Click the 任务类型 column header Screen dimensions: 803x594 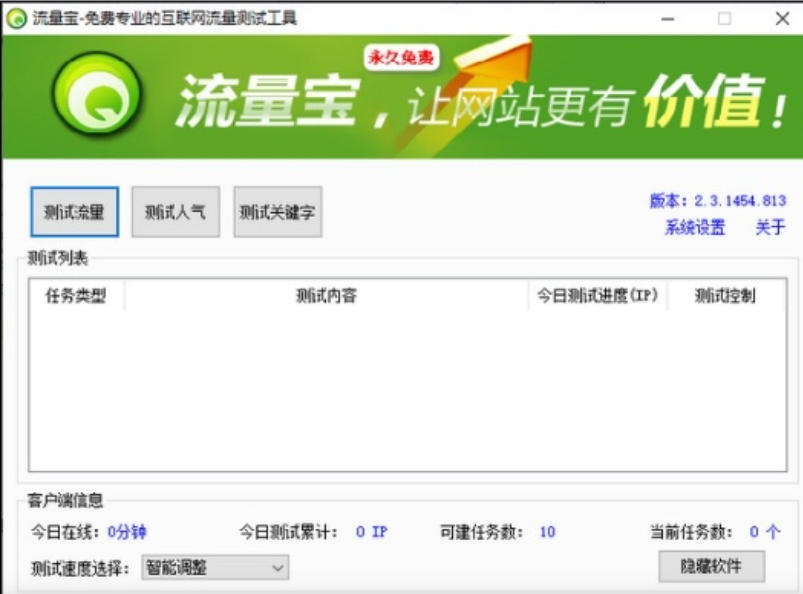click(x=76, y=296)
